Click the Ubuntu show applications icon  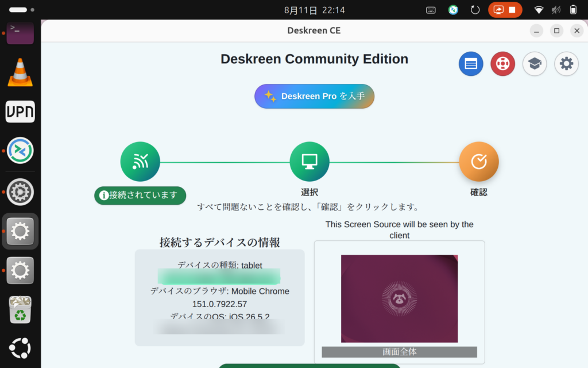pos(20,348)
